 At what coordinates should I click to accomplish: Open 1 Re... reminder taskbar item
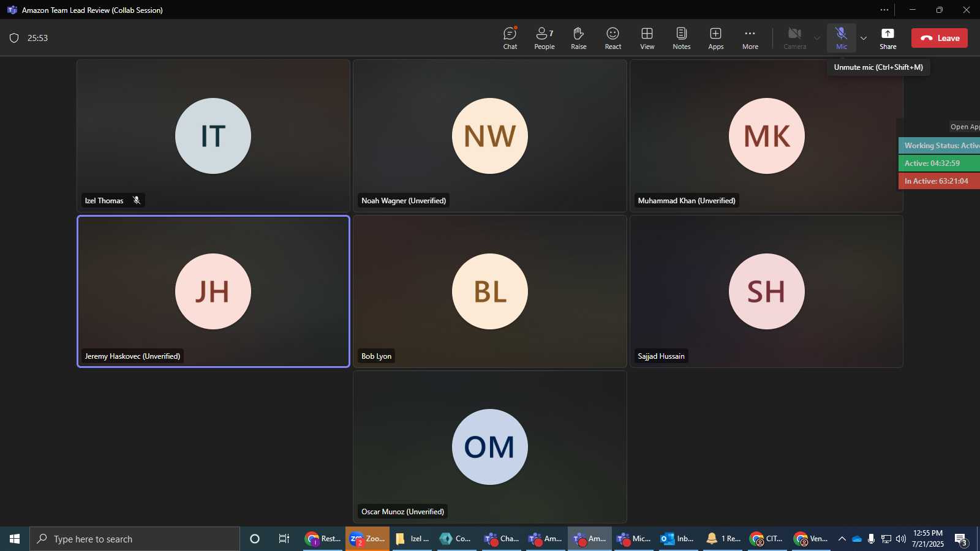pos(723,539)
